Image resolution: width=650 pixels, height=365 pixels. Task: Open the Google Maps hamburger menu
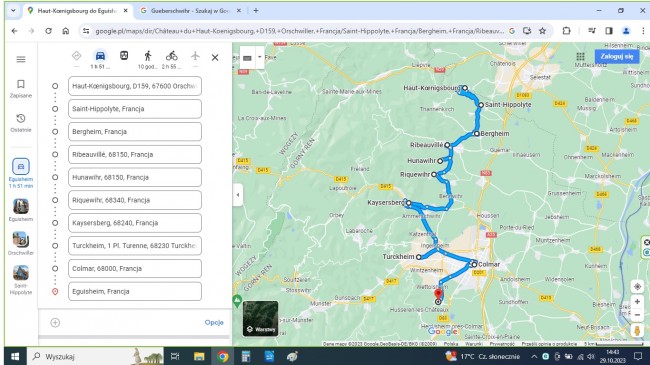[x=21, y=59]
